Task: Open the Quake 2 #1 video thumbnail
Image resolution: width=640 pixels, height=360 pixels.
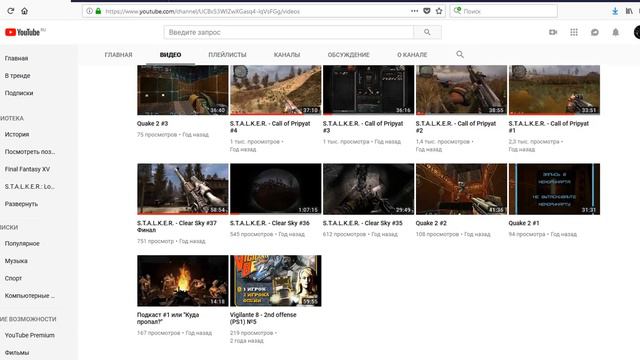Action: 554,189
